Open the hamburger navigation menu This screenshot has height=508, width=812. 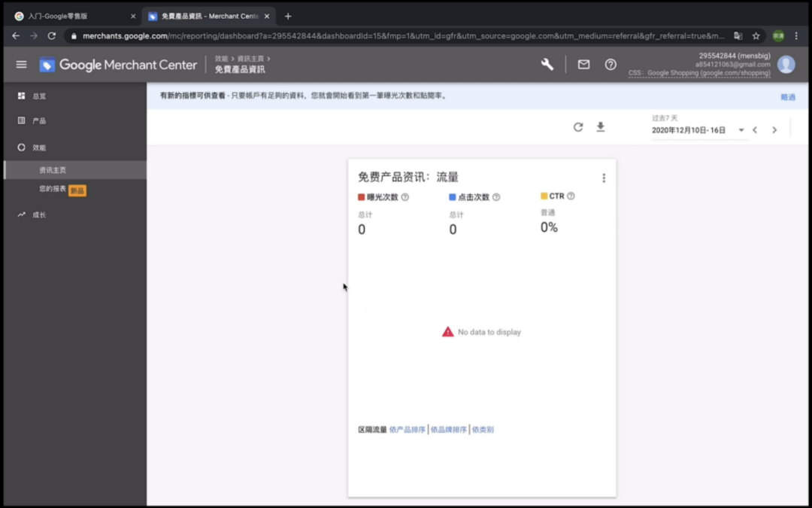(21, 64)
